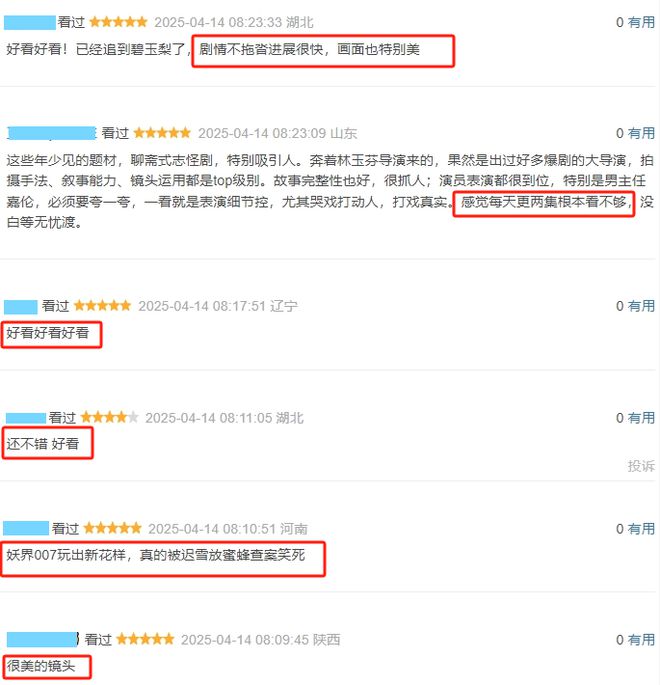Click the five-star rating on the 陕西 review

coord(145,639)
